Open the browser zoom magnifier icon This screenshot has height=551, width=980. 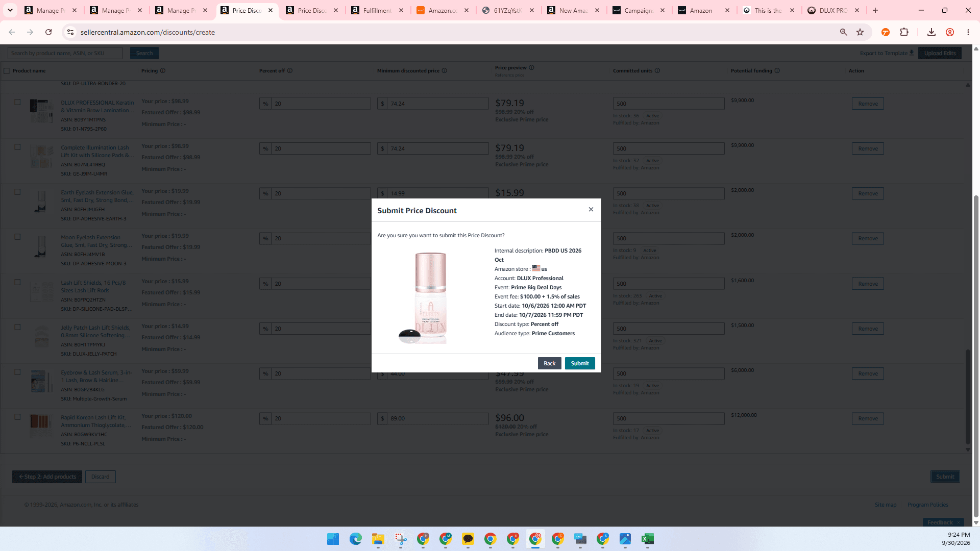point(843,32)
